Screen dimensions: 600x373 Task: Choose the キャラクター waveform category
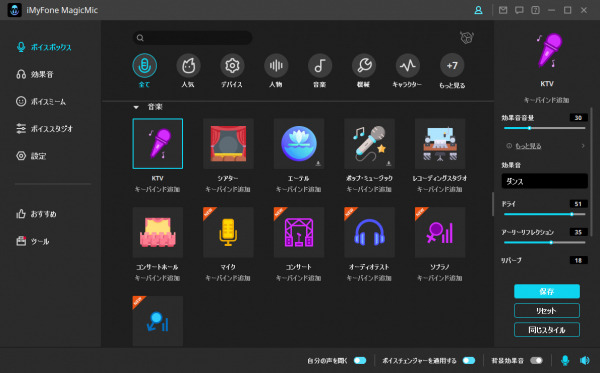408,66
